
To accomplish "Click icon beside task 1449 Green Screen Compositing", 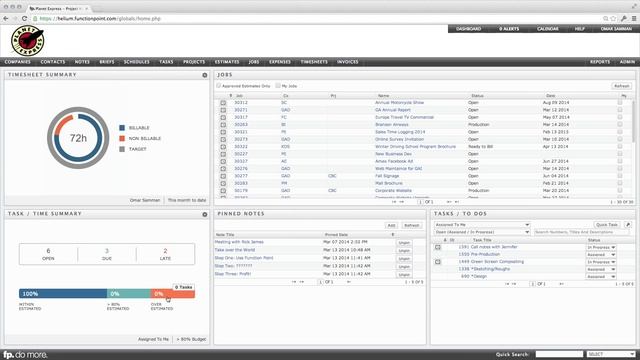I will 438,262.
